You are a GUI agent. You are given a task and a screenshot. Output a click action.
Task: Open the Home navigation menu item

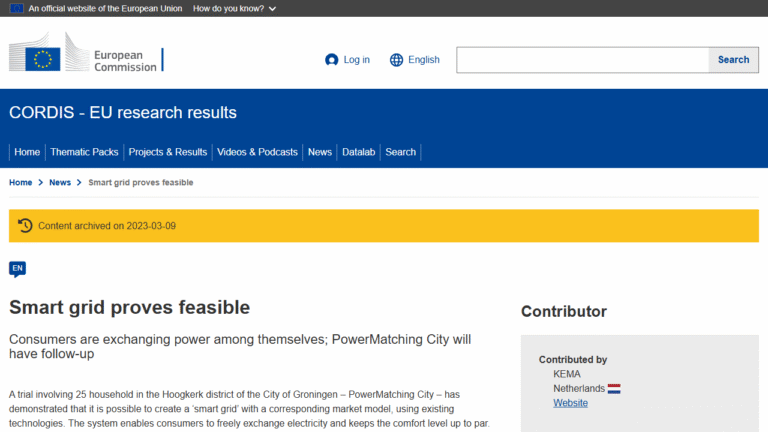[x=27, y=152]
